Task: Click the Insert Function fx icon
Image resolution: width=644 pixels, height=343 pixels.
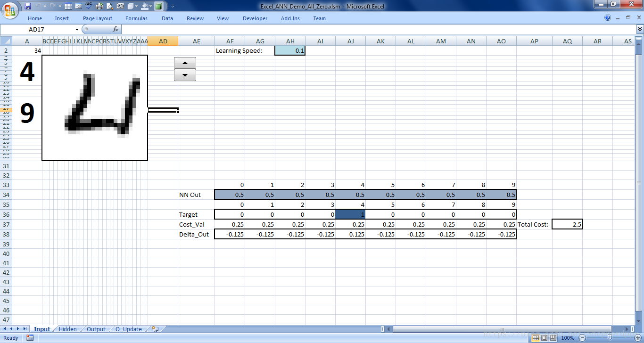Action: coord(116,29)
